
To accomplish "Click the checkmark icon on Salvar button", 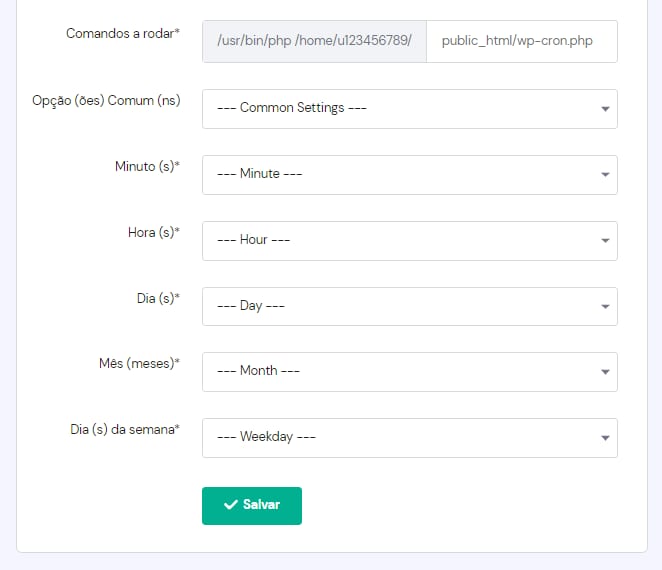I will tap(230, 506).
